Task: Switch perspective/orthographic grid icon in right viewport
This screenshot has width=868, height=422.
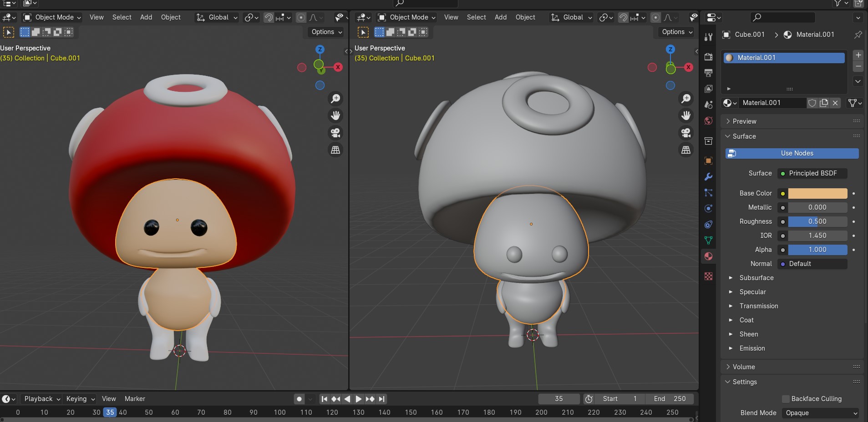Action: [x=686, y=150]
